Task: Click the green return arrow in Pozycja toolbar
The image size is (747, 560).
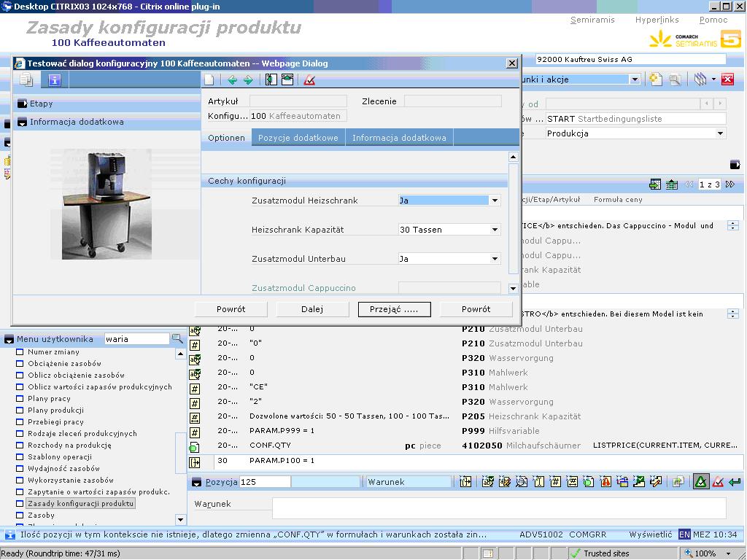Action: pos(735,482)
